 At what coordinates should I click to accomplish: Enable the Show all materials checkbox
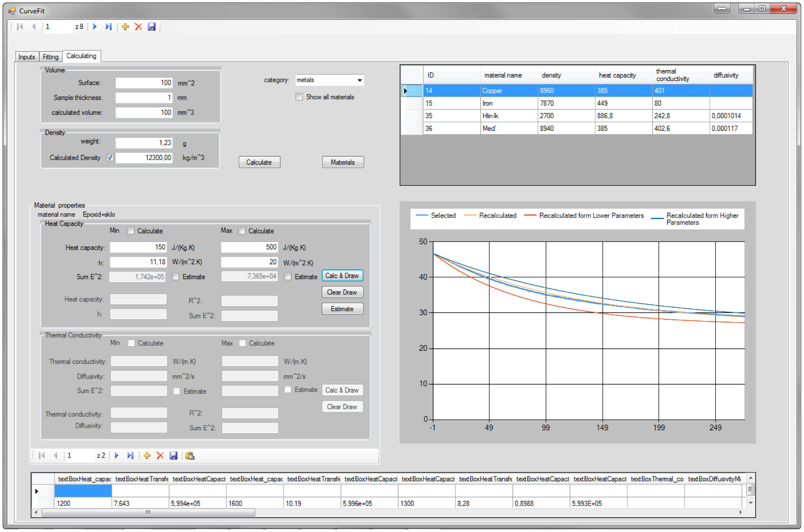coord(299,97)
